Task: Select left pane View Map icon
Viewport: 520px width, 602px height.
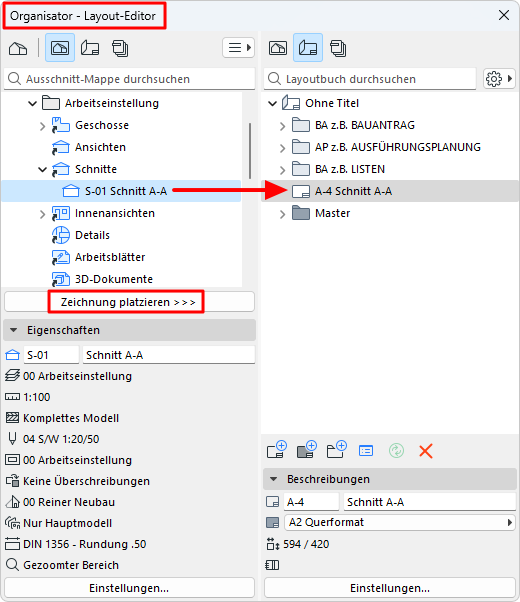Action: tap(60, 48)
